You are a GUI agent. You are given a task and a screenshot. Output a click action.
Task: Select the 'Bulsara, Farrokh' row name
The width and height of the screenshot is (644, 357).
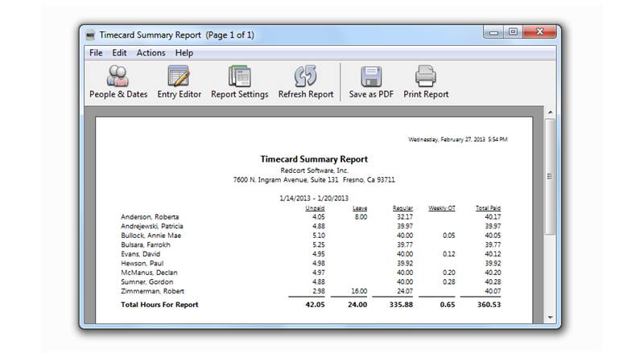146,245
